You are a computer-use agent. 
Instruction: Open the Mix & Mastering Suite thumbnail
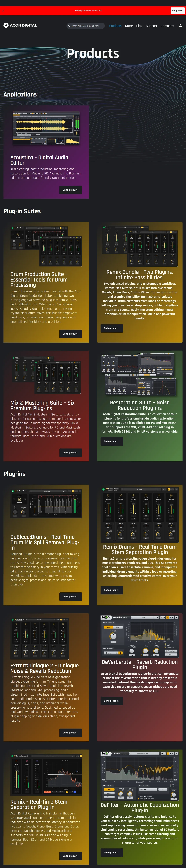(46, 375)
